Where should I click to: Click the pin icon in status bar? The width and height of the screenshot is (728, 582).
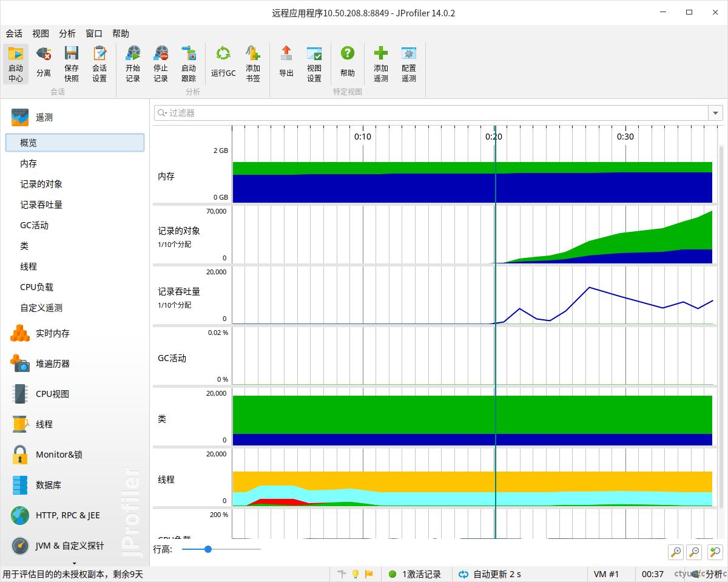(x=342, y=574)
